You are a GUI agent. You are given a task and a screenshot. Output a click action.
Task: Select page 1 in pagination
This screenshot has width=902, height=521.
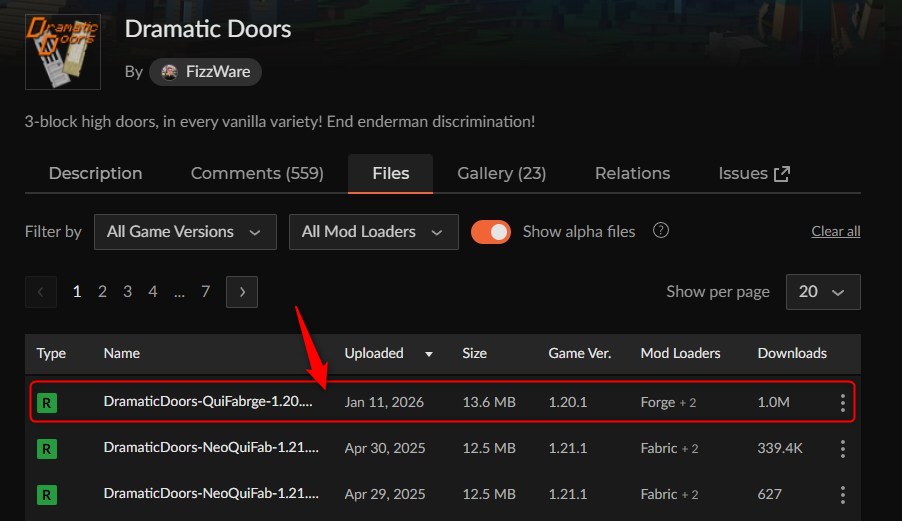coord(77,292)
